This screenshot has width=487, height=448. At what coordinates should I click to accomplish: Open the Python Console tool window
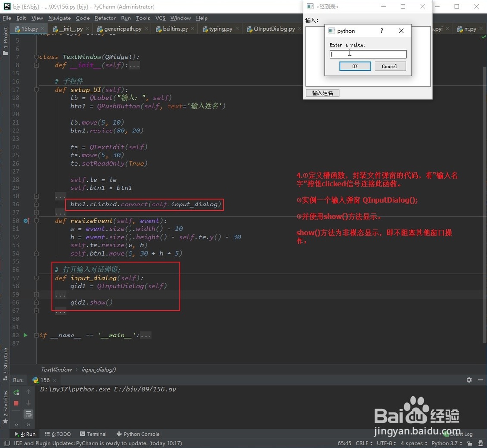pos(138,434)
